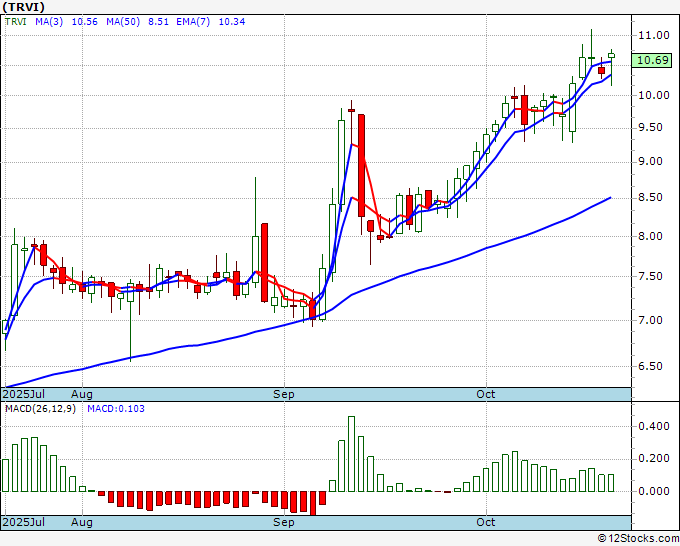680x546 pixels.
Task: Click the 11.00 price axis label
Action: pyautogui.click(x=654, y=36)
